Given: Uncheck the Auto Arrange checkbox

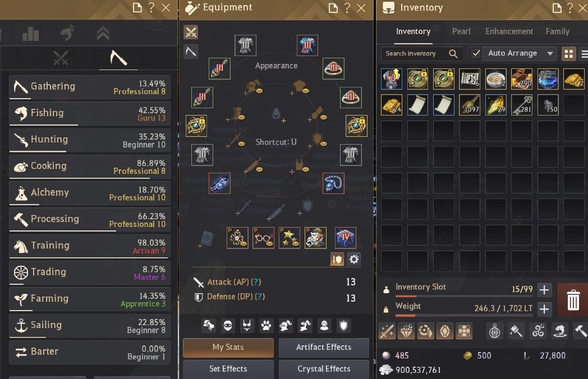Looking at the screenshot, I should click(475, 54).
